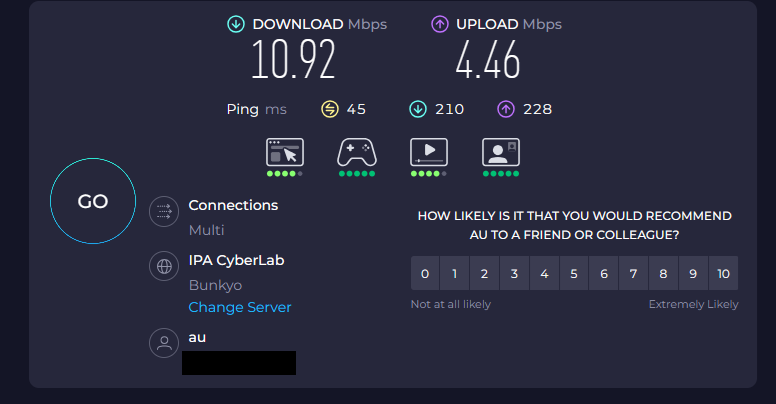Click the Connections mode icon
The image size is (776, 404).
click(x=162, y=212)
